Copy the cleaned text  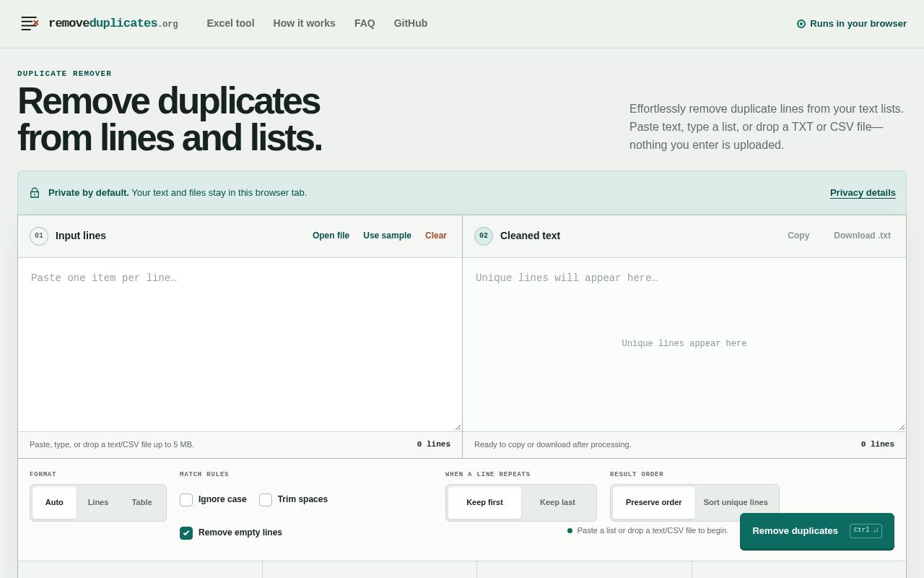point(798,236)
